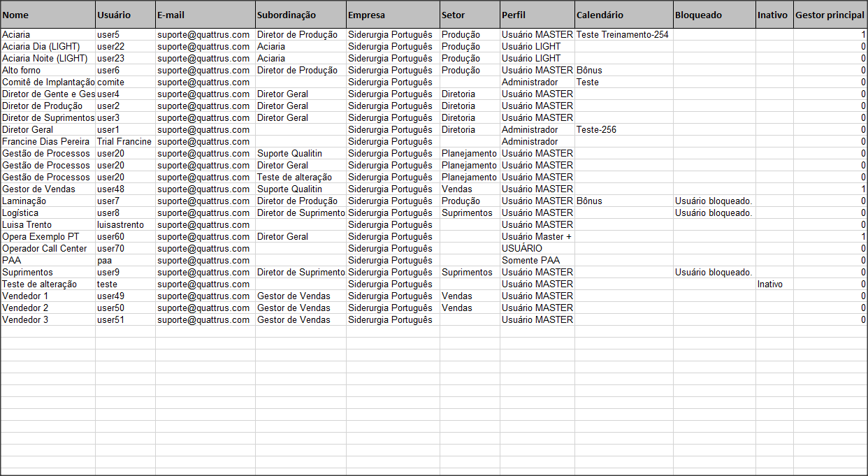Image resolution: width=868 pixels, height=476 pixels.
Task: Click the Teste-256 calendar cell
Action: pos(596,130)
